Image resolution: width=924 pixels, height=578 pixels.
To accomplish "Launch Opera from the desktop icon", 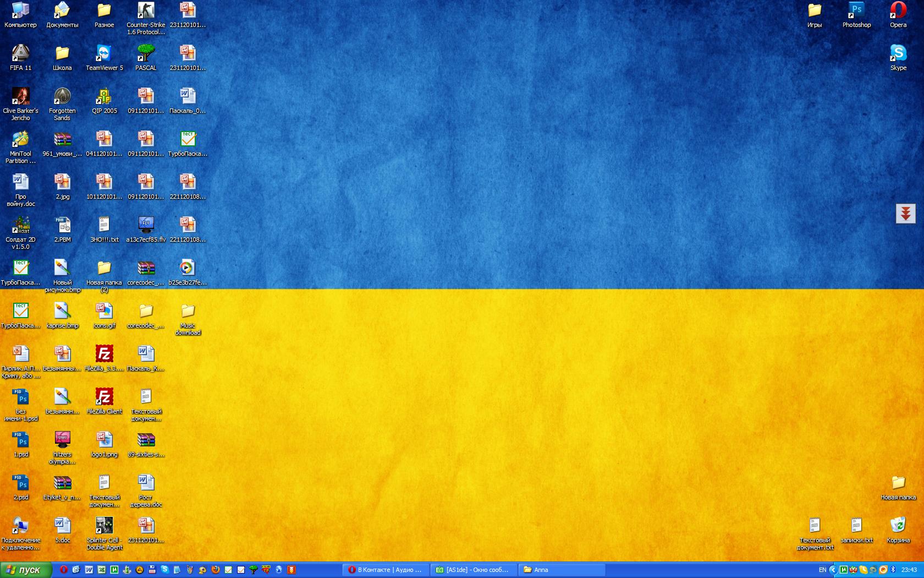I will tap(898, 11).
